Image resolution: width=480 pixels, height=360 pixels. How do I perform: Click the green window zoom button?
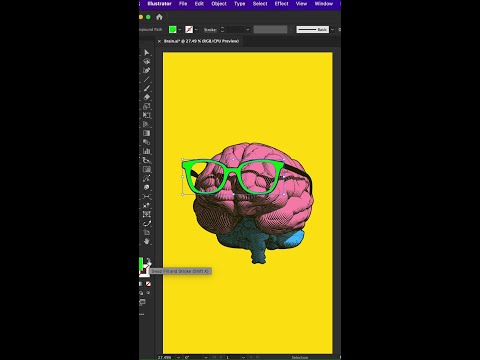148,17
